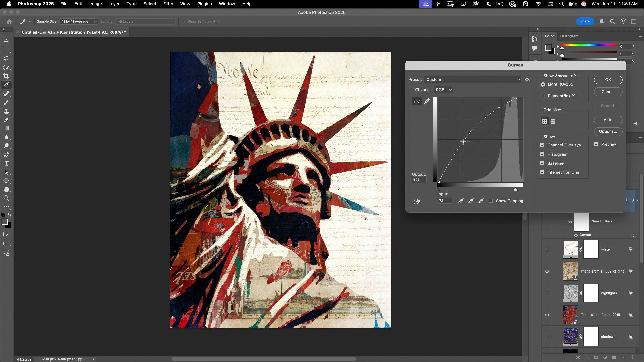644x362 pixels.
Task: Uncheck the Preview checkbox
Action: point(596,144)
